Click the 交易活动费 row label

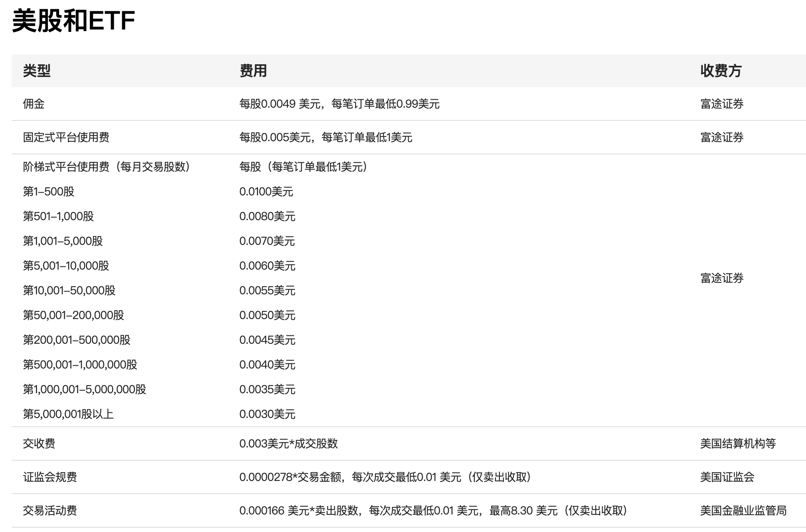pos(49,511)
